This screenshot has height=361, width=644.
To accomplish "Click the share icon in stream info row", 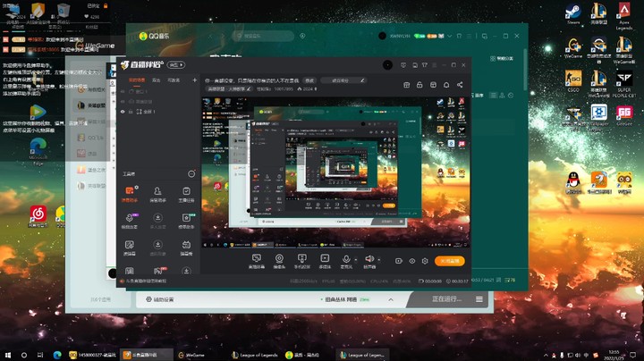I will (x=460, y=85).
